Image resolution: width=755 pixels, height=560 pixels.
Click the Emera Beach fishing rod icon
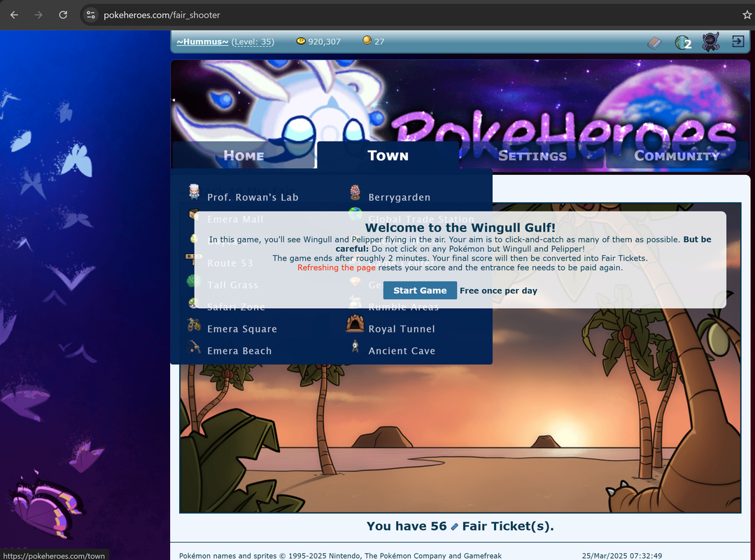(194, 346)
